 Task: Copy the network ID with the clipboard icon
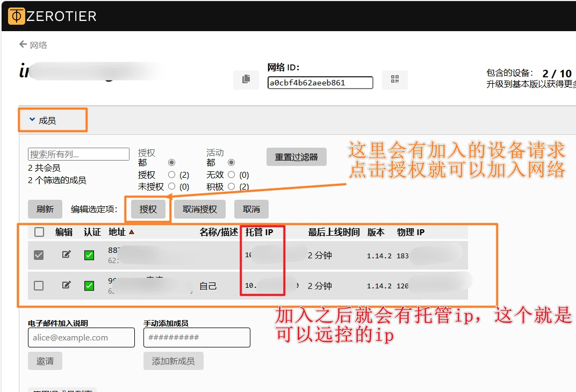[x=246, y=79]
